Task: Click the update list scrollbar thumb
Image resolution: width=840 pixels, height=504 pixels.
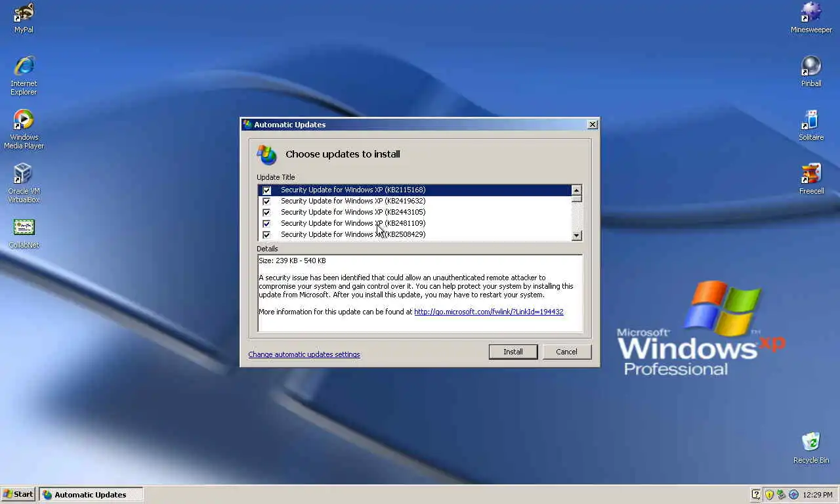Action: pos(576,199)
